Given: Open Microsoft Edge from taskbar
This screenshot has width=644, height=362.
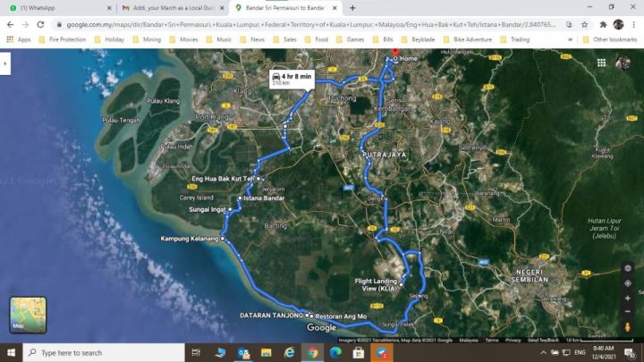Looking at the screenshot, I should coord(335,352).
